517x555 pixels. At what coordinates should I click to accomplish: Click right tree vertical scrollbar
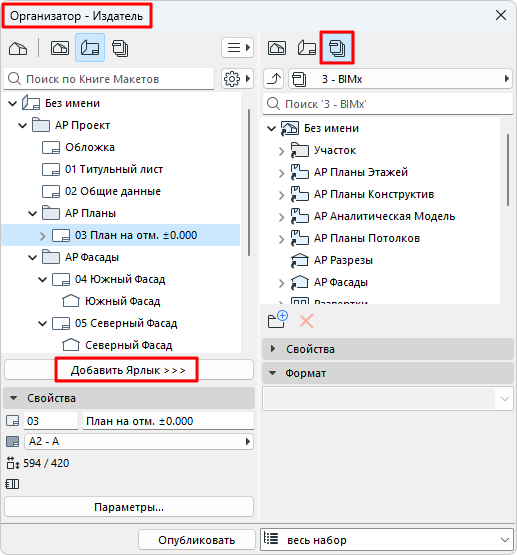tap(508, 170)
